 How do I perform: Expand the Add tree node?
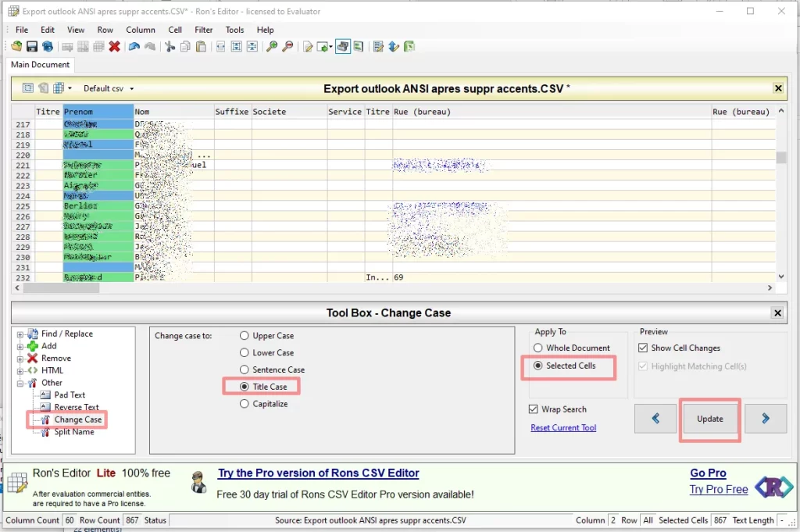(x=20, y=347)
